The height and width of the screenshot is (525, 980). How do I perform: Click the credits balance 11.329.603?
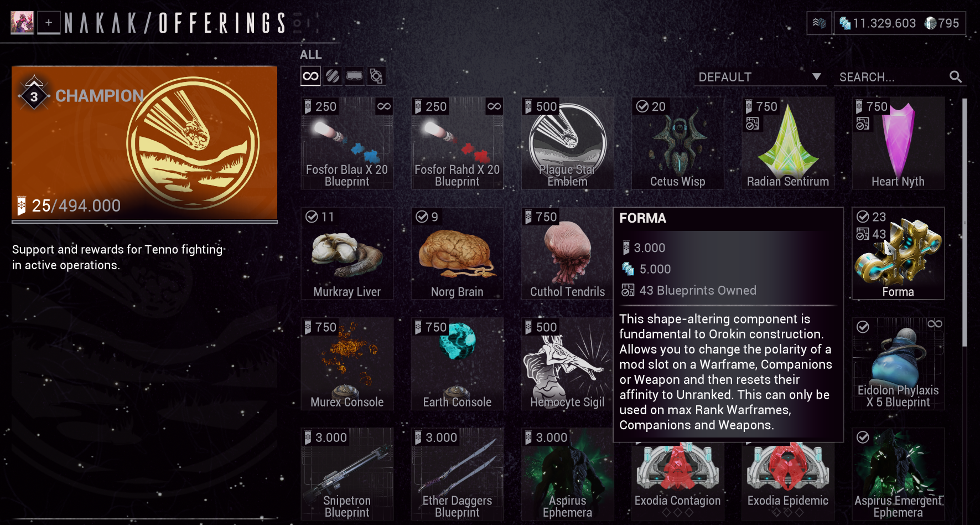(878, 23)
